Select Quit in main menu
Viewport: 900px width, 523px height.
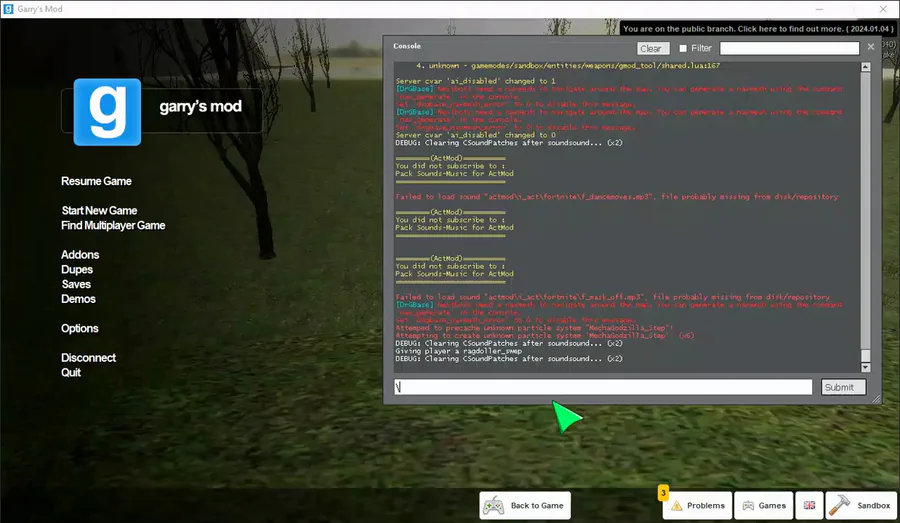[71, 373]
